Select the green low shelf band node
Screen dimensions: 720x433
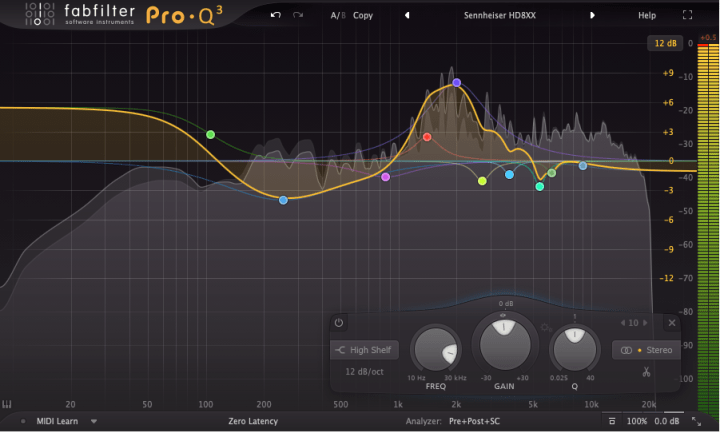(210, 135)
